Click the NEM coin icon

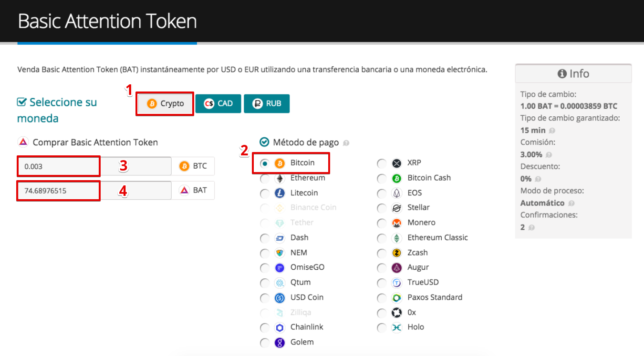pos(280,253)
